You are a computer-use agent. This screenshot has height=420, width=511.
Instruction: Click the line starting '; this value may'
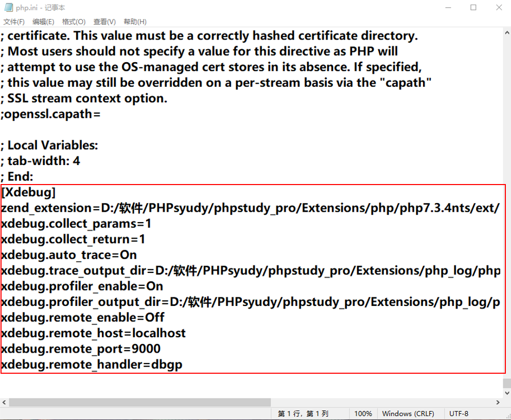point(216,83)
